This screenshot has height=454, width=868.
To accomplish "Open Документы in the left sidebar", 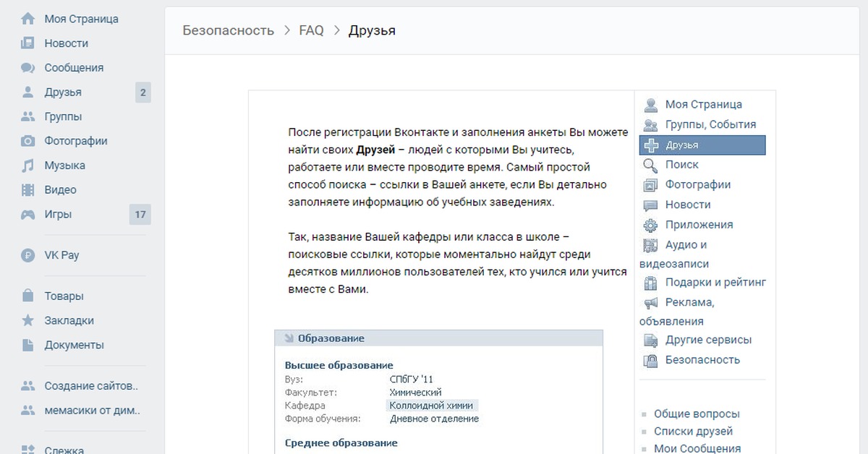I will (74, 345).
